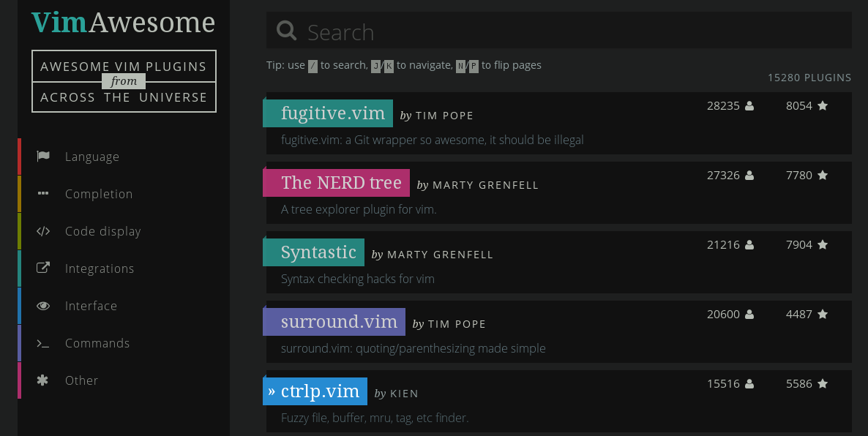This screenshot has width=868, height=436.
Task: Click the Other asterisk icon
Action: coord(42,380)
